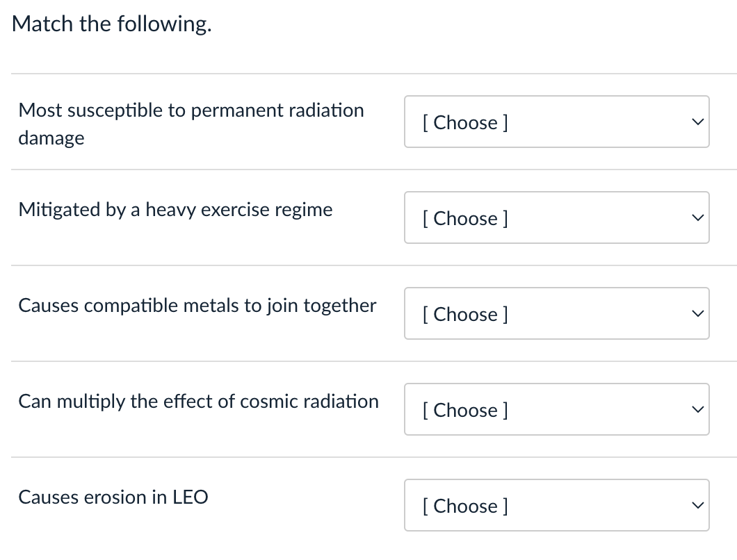Click the 'Match the following.' heading text
The height and width of the screenshot is (560, 737).
coord(112,25)
